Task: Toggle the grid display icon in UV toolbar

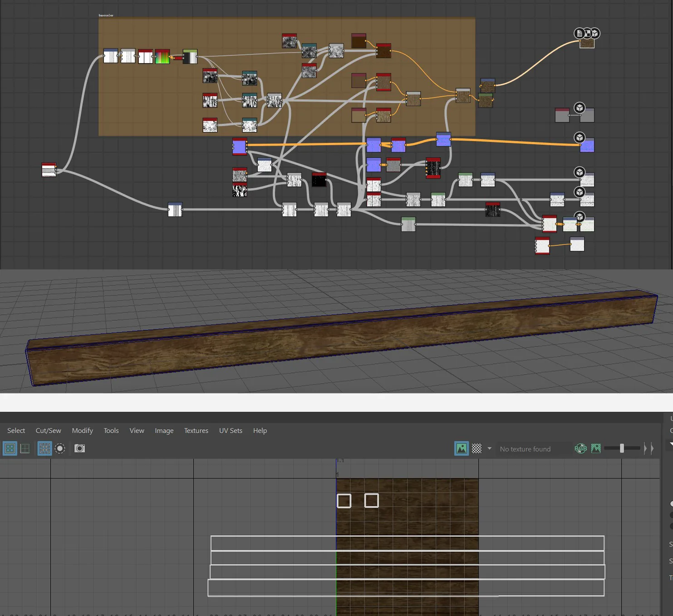Action: (x=44, y=449)
